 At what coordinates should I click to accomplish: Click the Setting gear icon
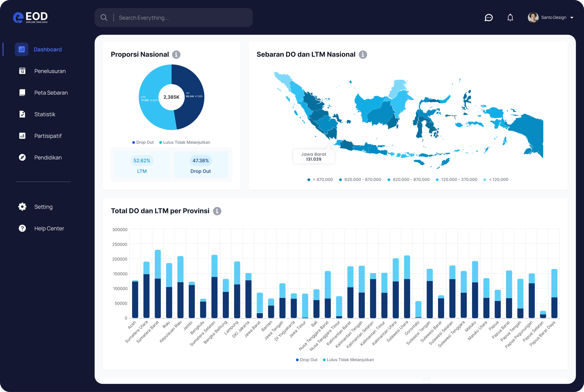(22, 207)
